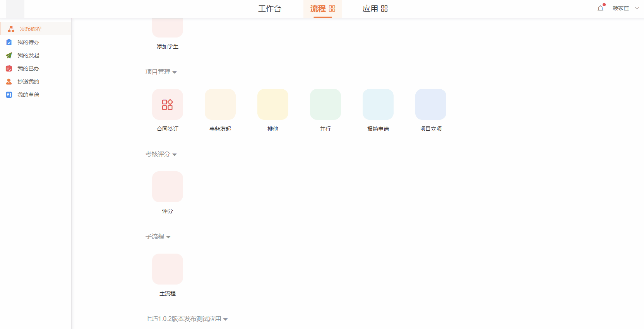Click the 添加学生 label
Screen dimensions: 644x329
click(x=168, y=46)
